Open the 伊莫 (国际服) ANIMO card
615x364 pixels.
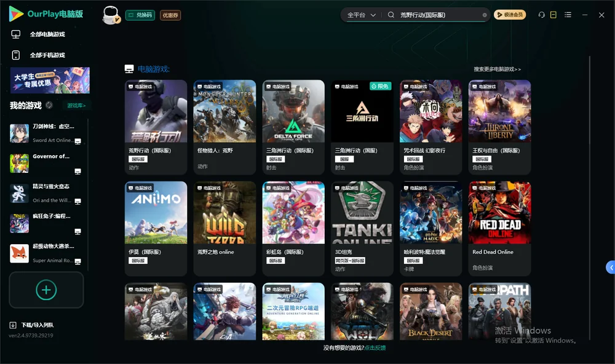point(156,229)
